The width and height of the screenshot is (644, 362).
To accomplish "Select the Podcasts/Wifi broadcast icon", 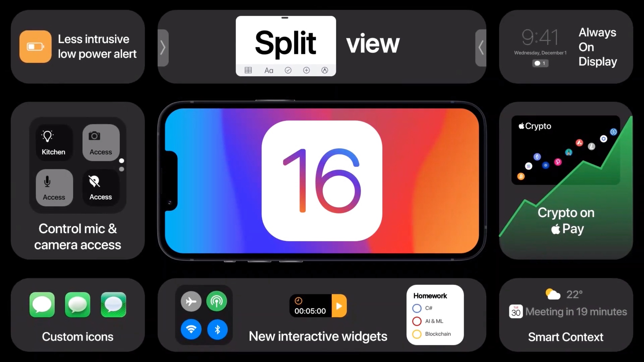I will pyautogui.click(x=217, y=302).
